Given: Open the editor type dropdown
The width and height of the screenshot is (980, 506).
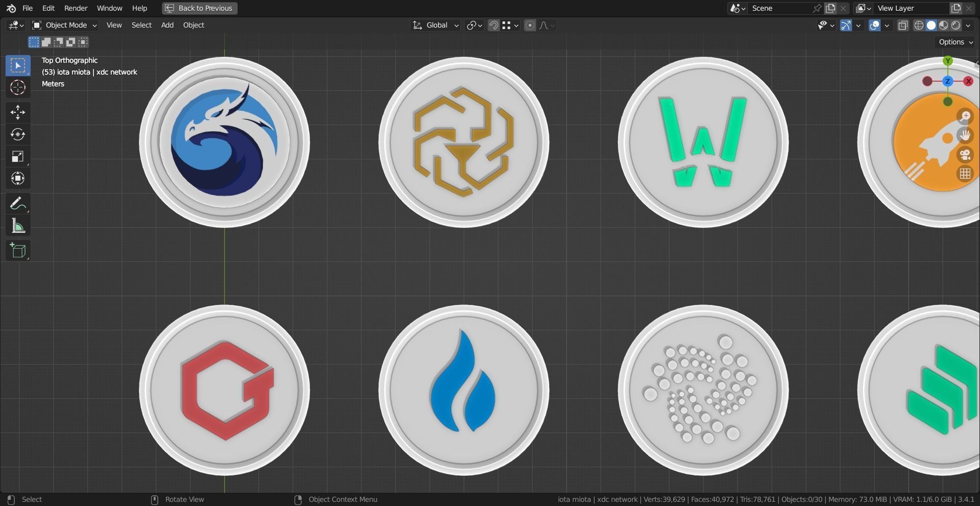Looking at the screenshot, I should (16, 25).
